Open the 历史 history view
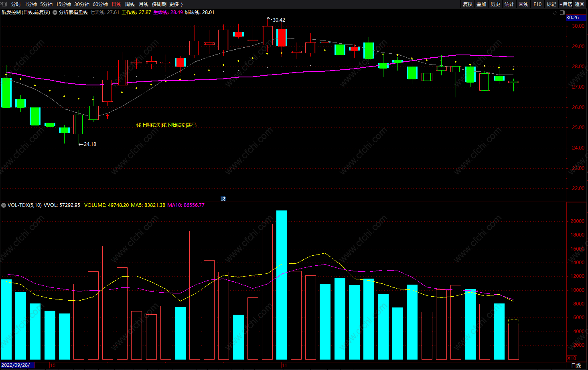Image resolution: width=588 pixels, height=370 pixels. (x=495, y=4)
